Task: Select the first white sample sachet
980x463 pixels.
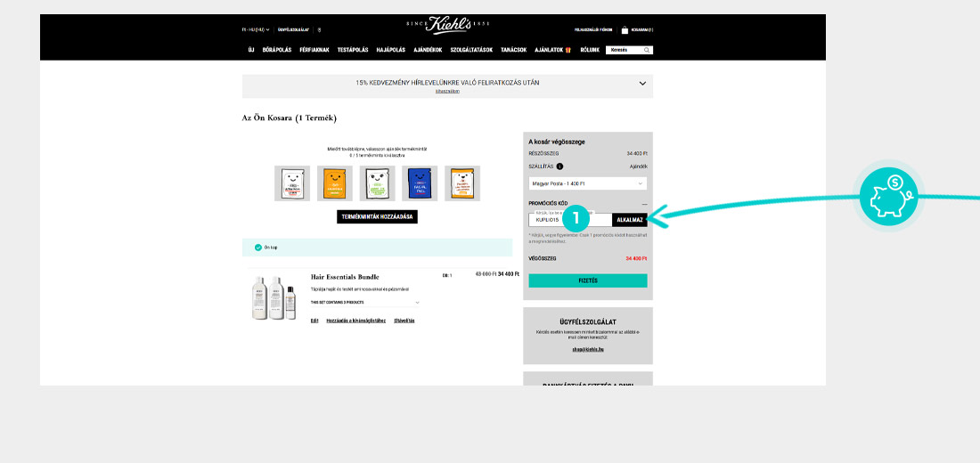Action: pyautogui.click(x=292, y=183)
